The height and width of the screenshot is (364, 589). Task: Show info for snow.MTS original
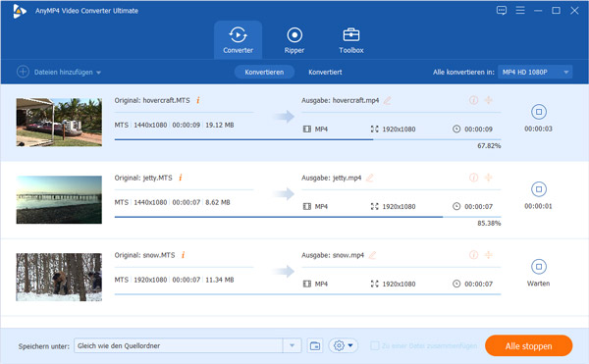click(183, 255)
